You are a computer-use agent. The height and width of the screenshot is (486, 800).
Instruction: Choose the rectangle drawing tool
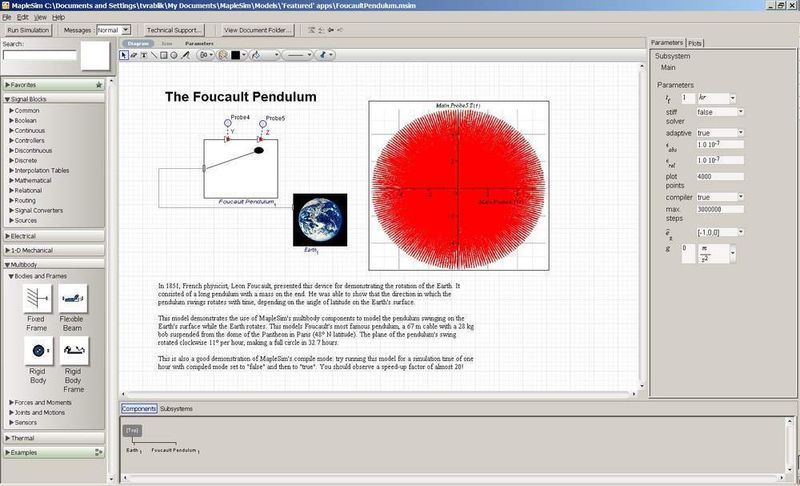coord(164,55)
